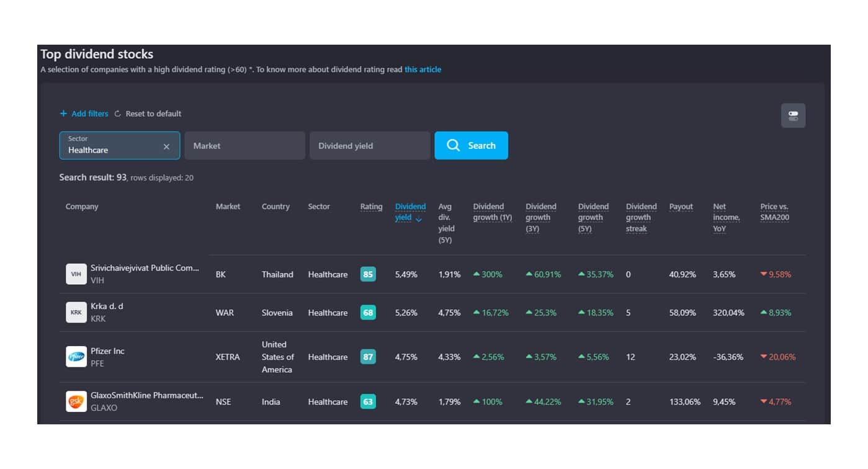This screenshot has height=469, width=868.
Task: Open the Dividend yield filter dropdown
Action: tap(370, 146)
